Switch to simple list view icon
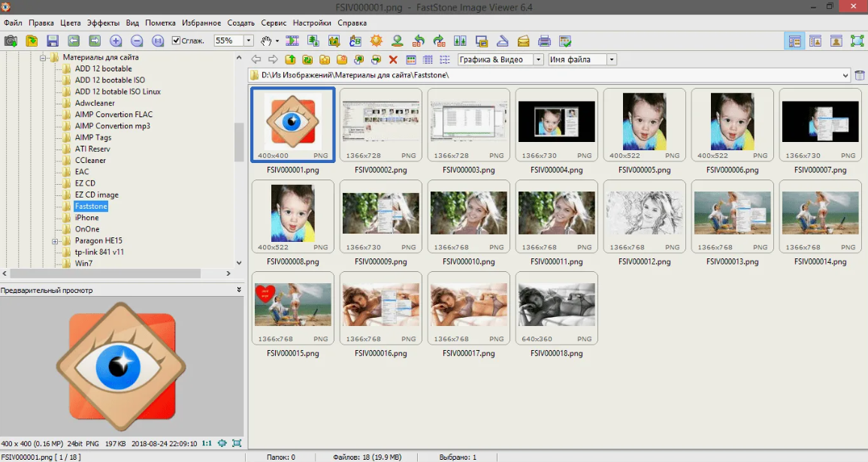 pos(445,59)
